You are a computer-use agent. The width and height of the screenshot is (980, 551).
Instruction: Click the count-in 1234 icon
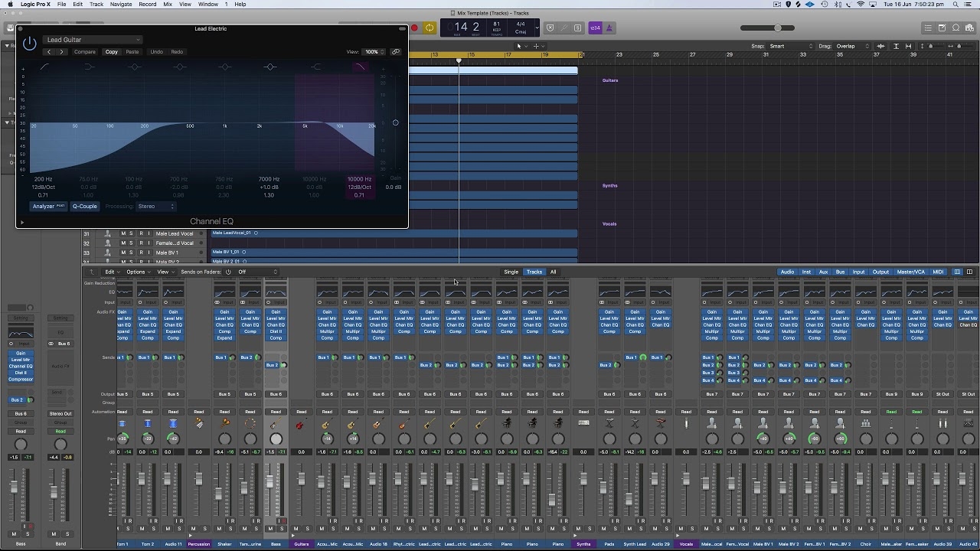(x=596, y=28)
